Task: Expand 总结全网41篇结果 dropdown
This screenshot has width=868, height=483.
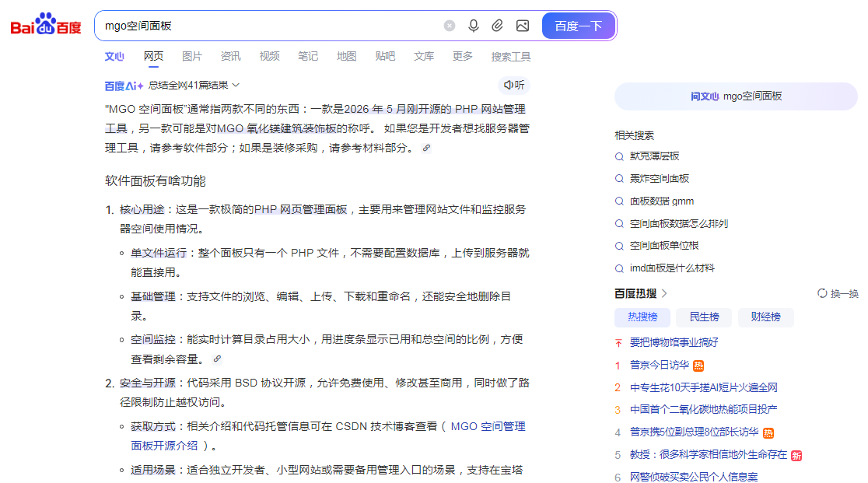Action: [x=194, y=86]
